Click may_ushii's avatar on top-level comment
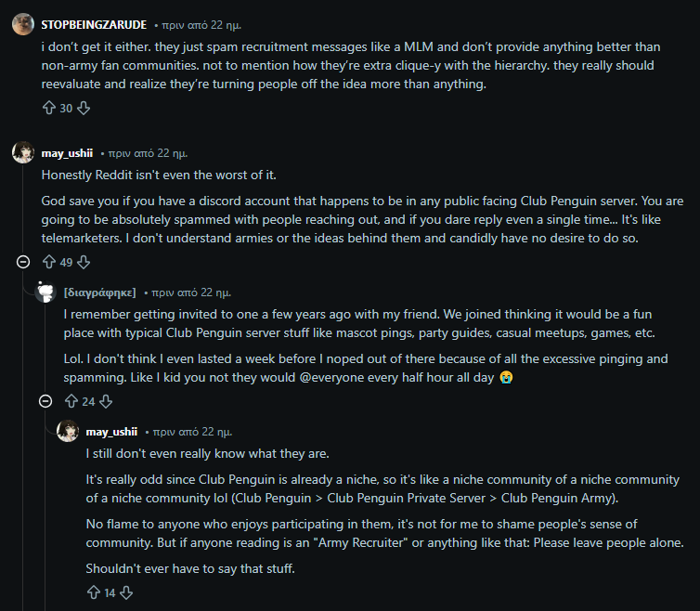Viewport: 700px width, 611px height. [x=23, y=153]
